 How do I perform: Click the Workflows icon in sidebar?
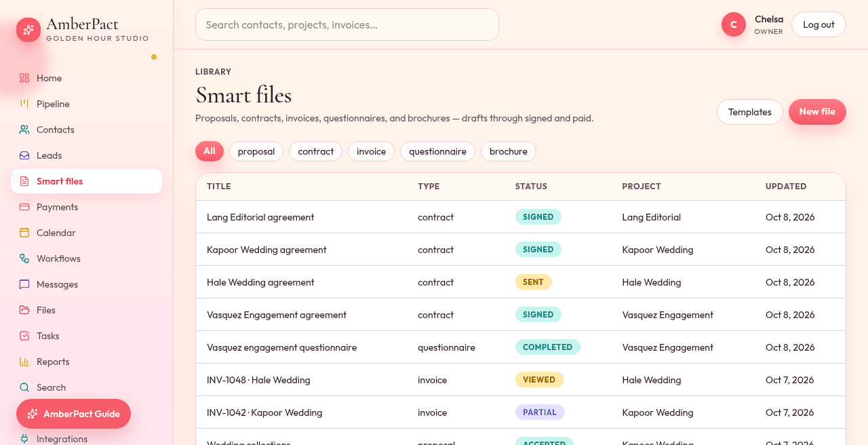point(24,258)
